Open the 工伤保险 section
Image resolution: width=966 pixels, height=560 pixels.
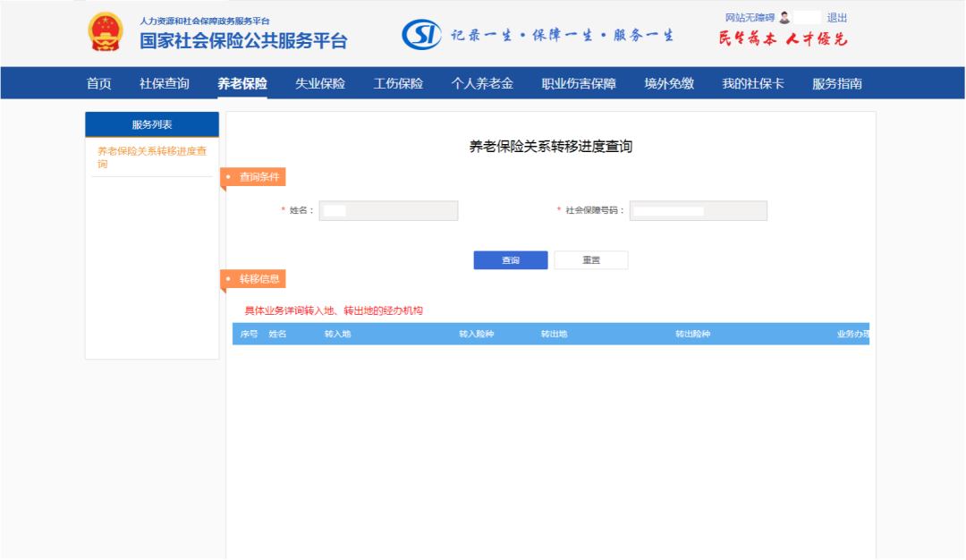tap(397, 83)
